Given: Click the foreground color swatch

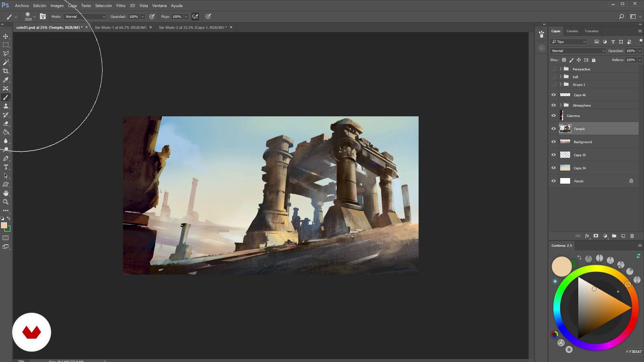Looking at the screenshot, I should click(4, 225).
